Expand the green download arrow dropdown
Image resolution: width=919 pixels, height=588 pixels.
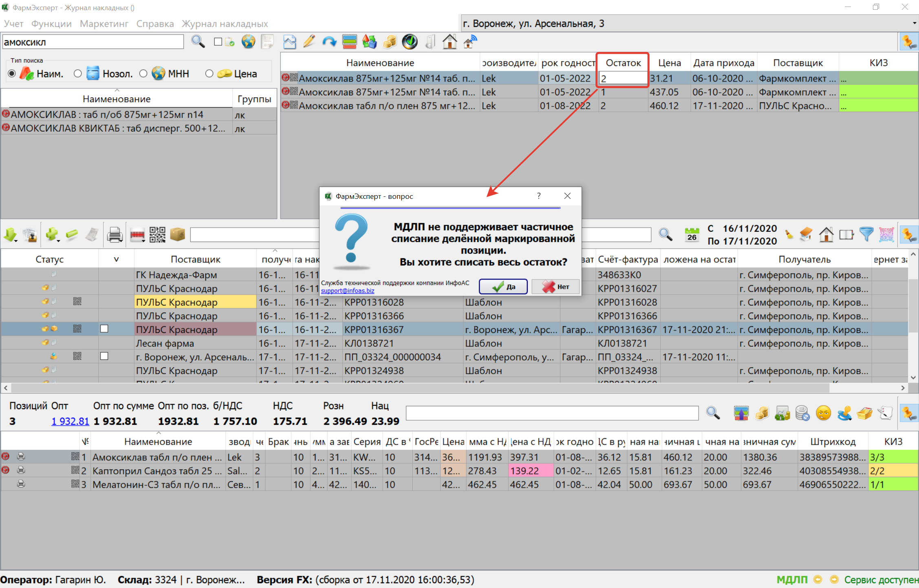tap(16, 240)
